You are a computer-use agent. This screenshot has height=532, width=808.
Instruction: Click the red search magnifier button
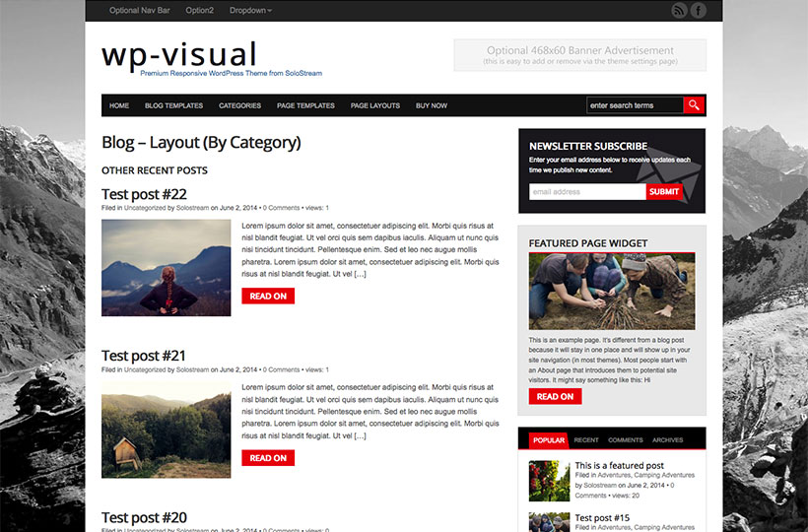(694, 105)
